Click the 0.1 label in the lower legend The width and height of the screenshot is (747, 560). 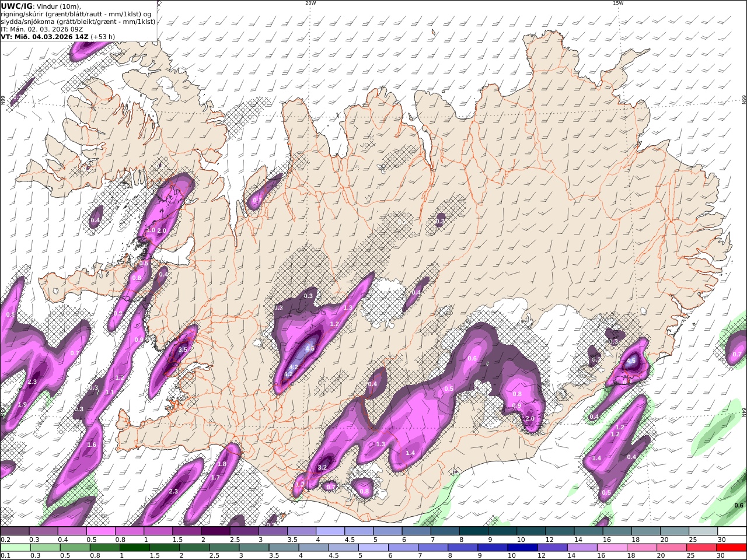coord(5,556)
